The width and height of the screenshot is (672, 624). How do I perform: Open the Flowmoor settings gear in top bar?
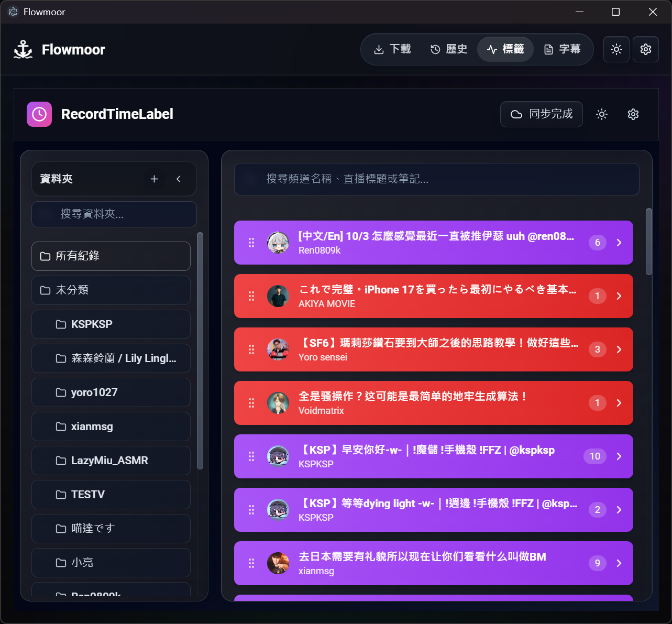point(645,49)
